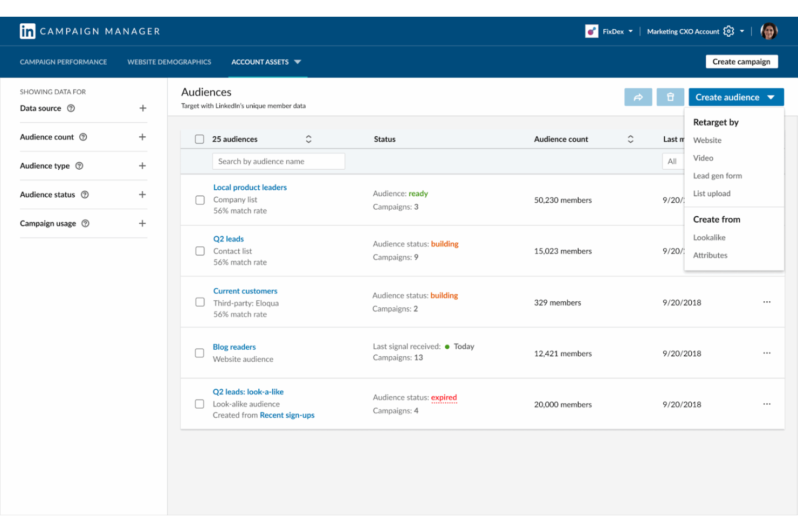Click the share arrow icon button
The image size is (798, 532).
click(638, 97)
